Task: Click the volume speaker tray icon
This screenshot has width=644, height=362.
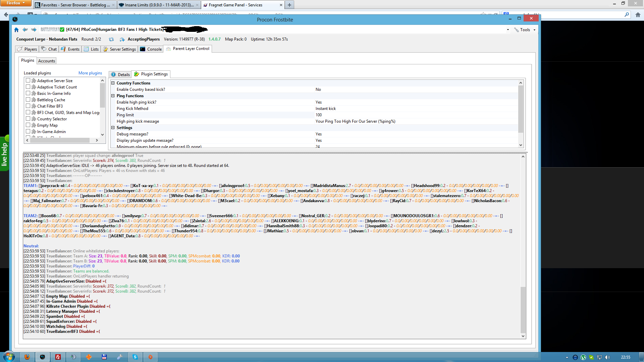Action: pos(607,357)
